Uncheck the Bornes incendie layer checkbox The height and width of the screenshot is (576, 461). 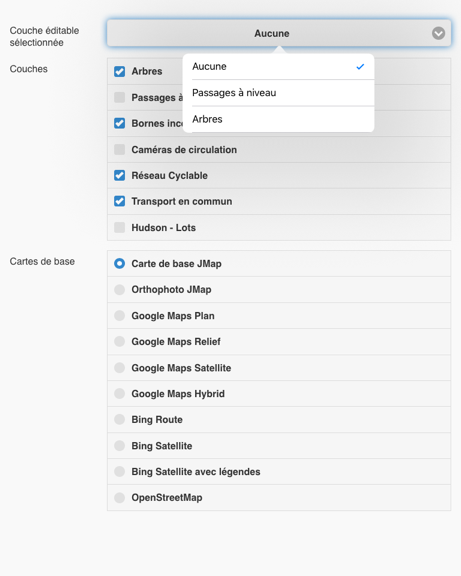[x=119, y=123]
